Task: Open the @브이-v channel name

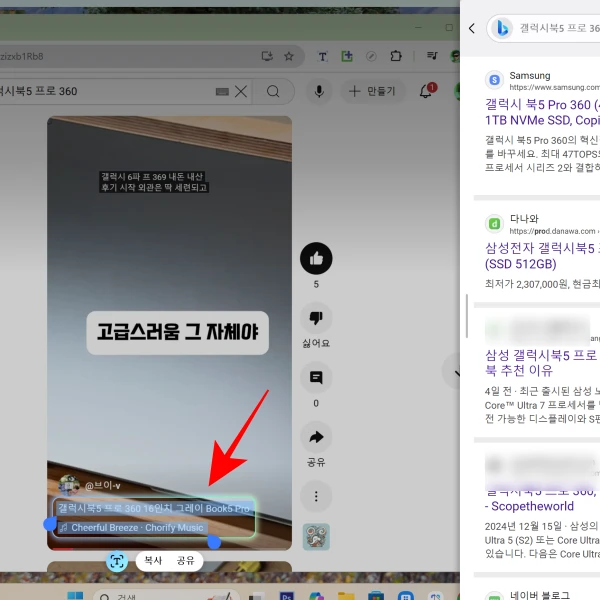Action: pyautogui.click(x=103, y=486)
